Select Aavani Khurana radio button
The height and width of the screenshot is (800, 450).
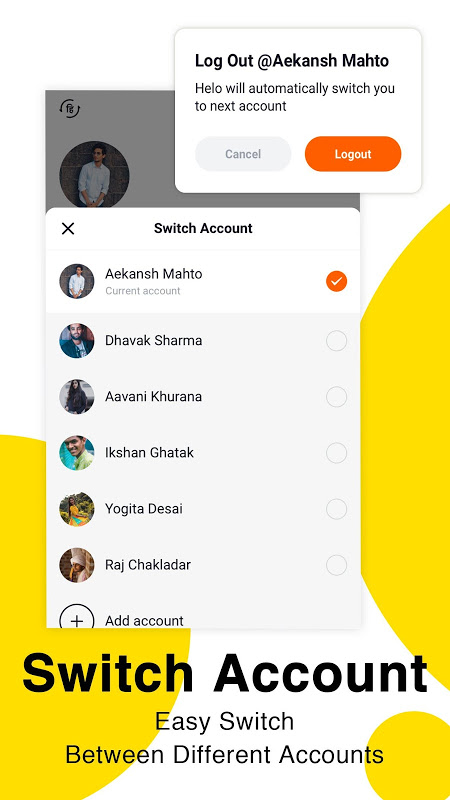(x=336, y=397)
